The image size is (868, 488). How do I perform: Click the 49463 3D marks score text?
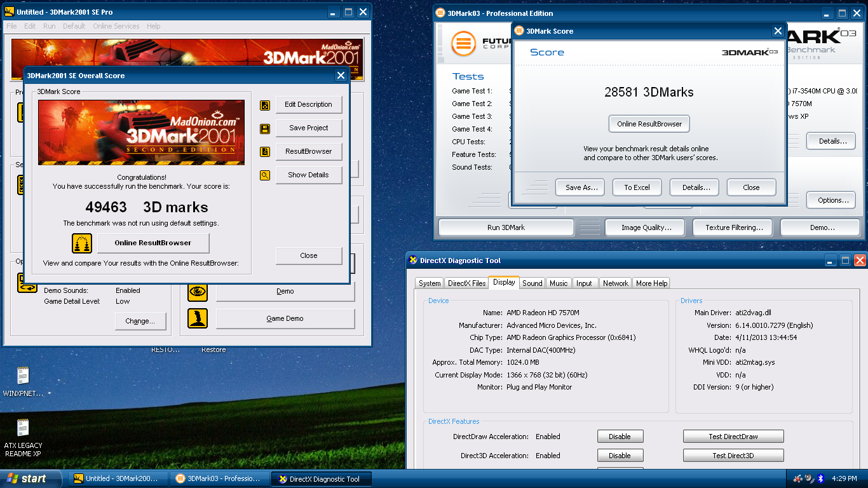point(147,207)
